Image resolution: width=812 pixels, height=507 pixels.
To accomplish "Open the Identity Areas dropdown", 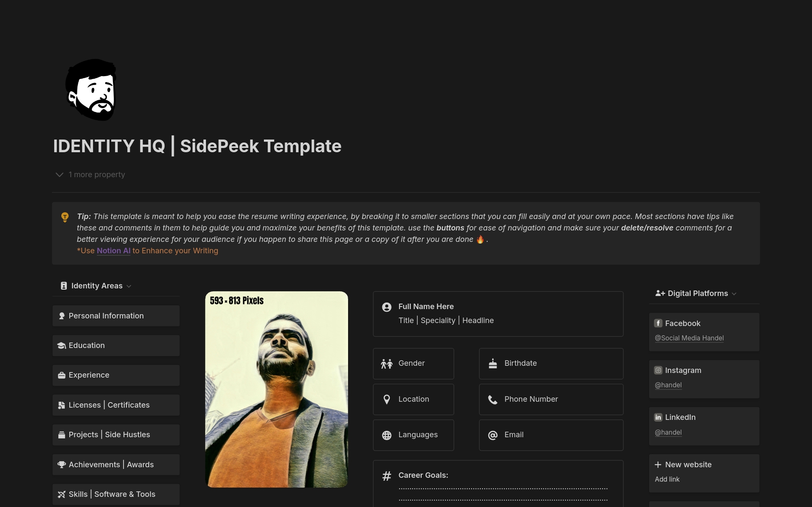I will point(96,286).
